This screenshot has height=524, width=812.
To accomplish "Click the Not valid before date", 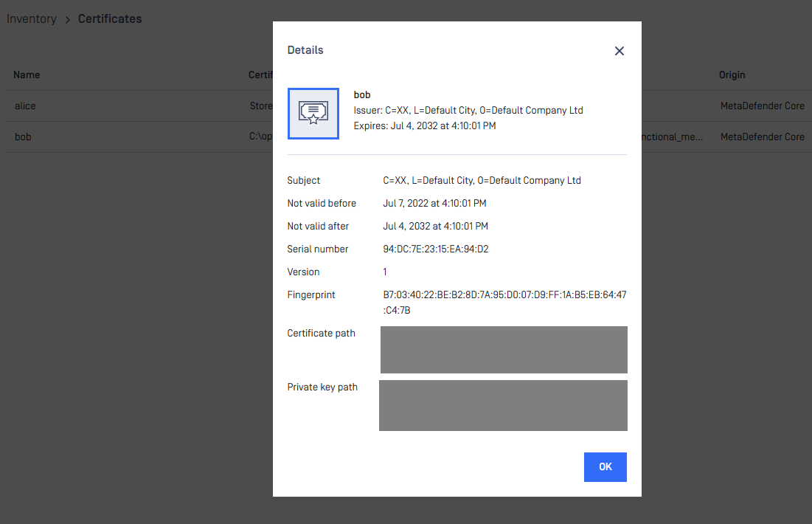I will pyautogui.click(x=434, y=204).
